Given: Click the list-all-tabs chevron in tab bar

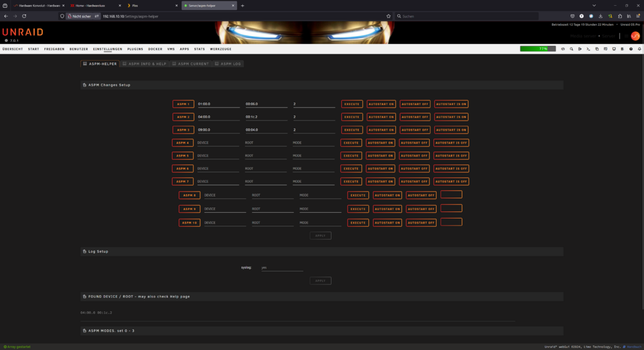Looking at the screenshot, I should 594,6.
